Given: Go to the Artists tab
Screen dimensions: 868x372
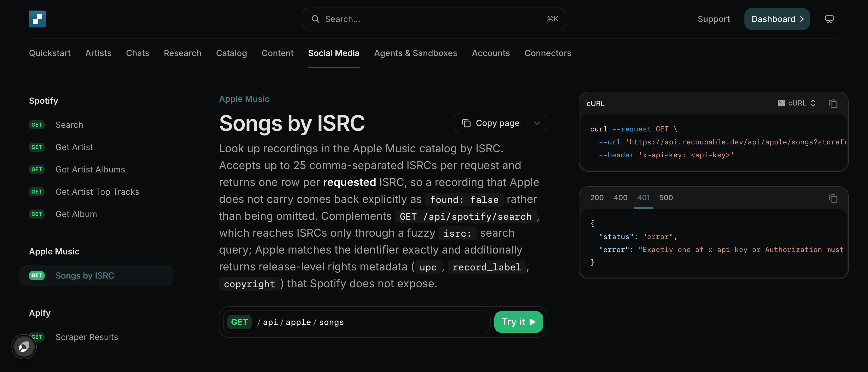Looking at the screenshot, I should [x=98, y=53].
